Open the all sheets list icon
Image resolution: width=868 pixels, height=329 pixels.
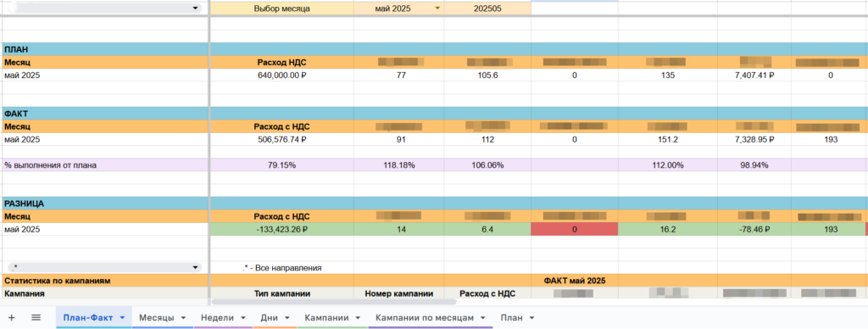click(36, 317)
